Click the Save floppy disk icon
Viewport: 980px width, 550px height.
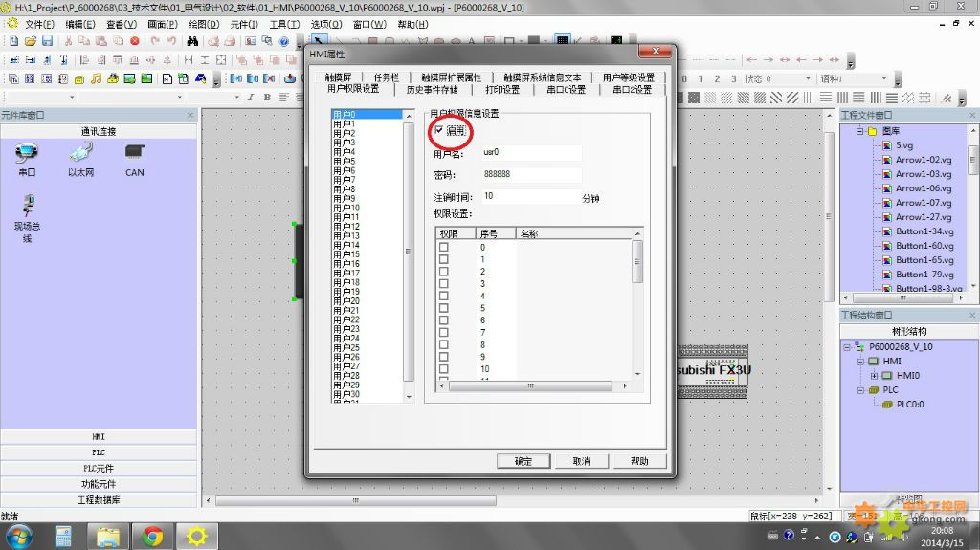click(x=48, y=41)
